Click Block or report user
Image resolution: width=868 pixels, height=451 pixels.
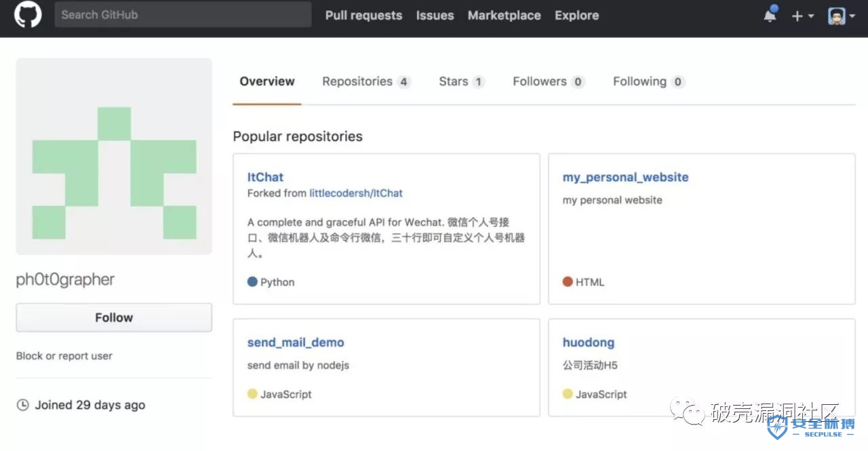pyautogui.click(x=64, y=356)
